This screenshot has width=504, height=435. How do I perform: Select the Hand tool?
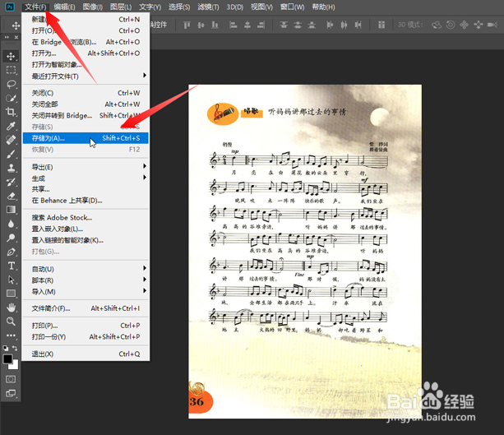pyautogui.click(x=11, y=308)
